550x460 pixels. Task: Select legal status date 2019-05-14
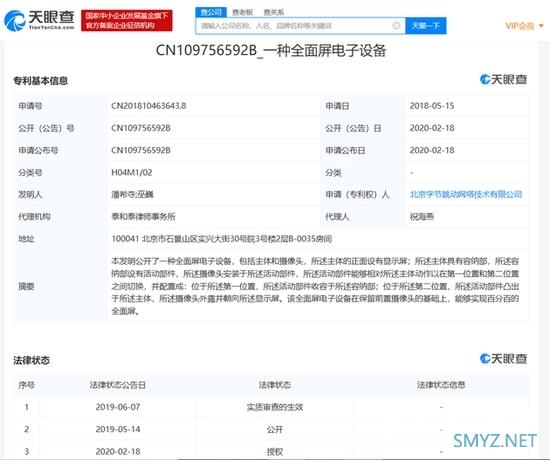pos(118,429)
